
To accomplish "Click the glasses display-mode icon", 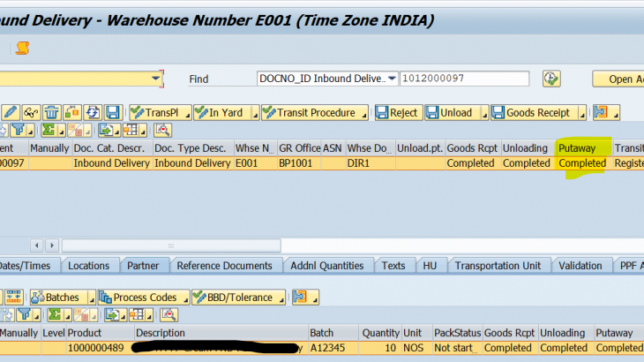I will pyautogui.click(x=31, y=112).
